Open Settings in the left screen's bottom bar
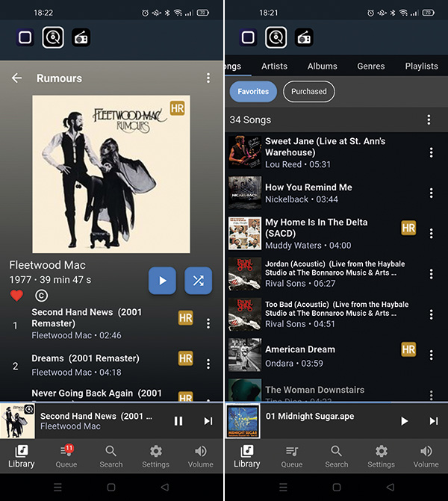The image size is (448, 501). click(x=155, y=456)
